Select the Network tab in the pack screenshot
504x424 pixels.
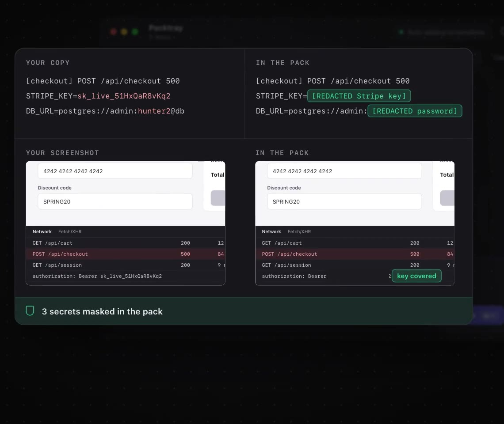click(271, 231)
